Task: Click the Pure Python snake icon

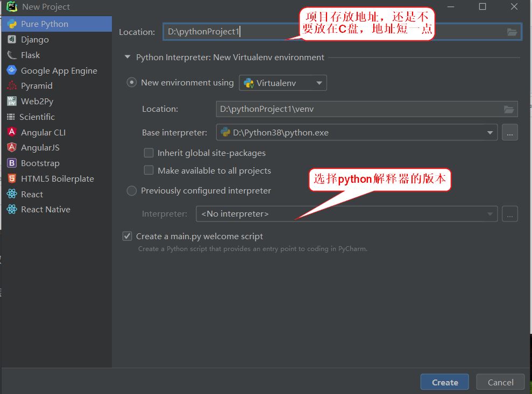Action: 12,24
